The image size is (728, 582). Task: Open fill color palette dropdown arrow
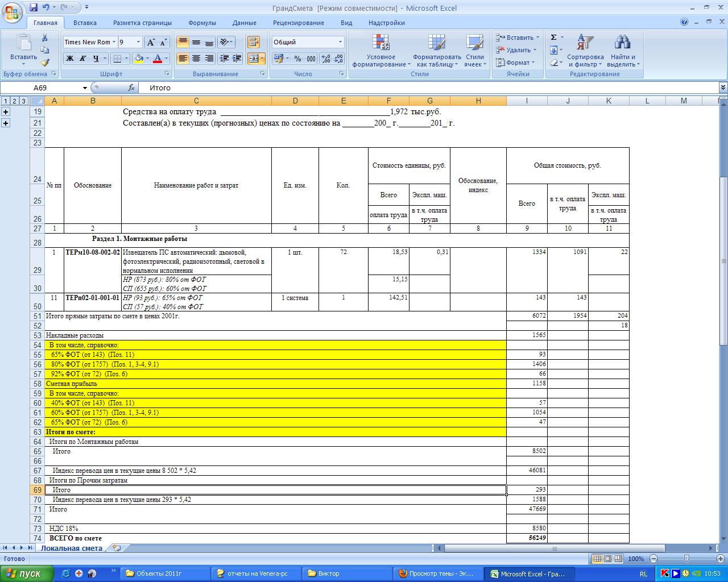[147, 58]
